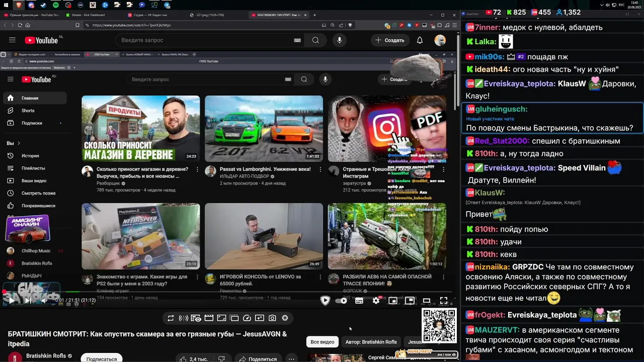Click the speedometer playback speed icon

[247, 318]
